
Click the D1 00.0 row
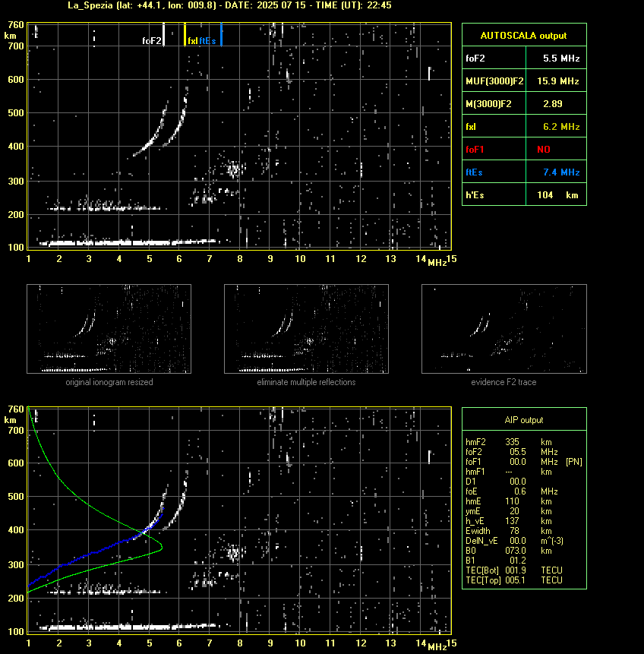[495, 482]
